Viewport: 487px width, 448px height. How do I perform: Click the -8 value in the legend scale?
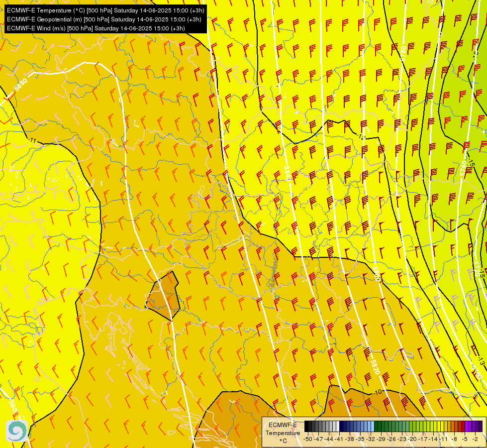[455, 439]
